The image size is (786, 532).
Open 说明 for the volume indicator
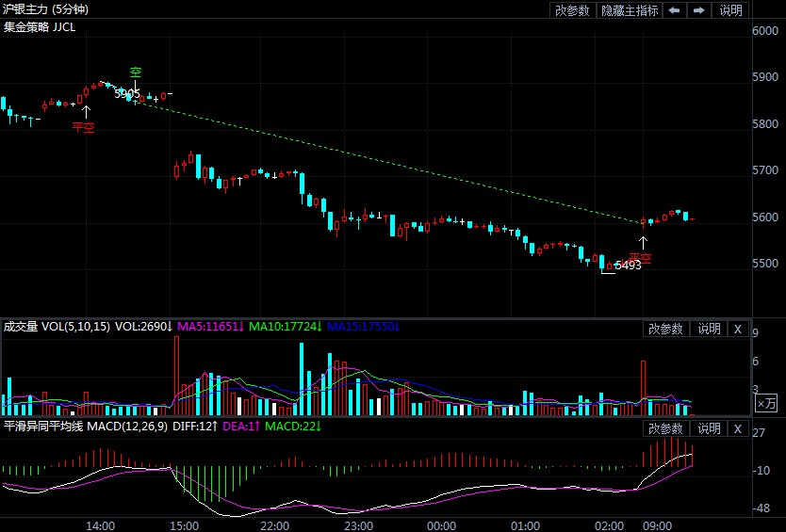pos(709,329)
